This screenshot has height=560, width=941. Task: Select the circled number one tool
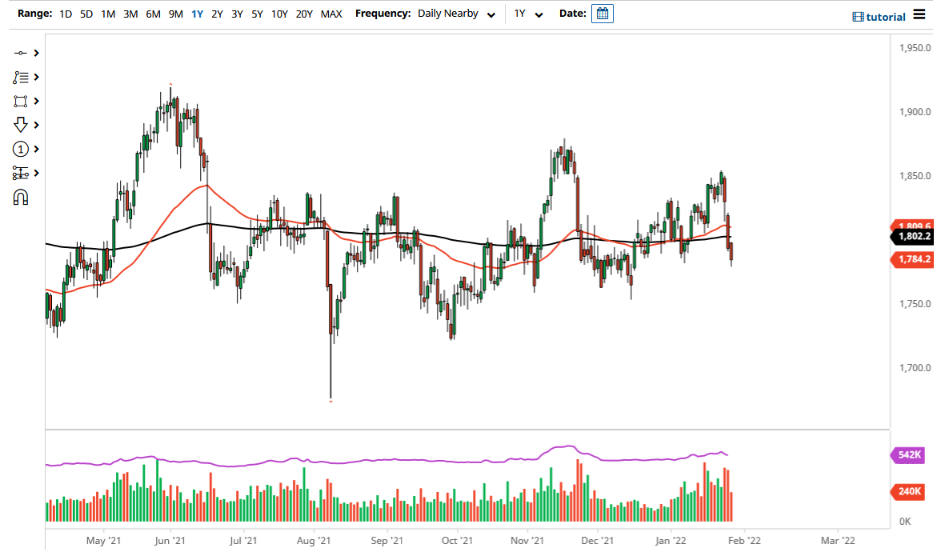pyautogui.click(x=21, y=149)
